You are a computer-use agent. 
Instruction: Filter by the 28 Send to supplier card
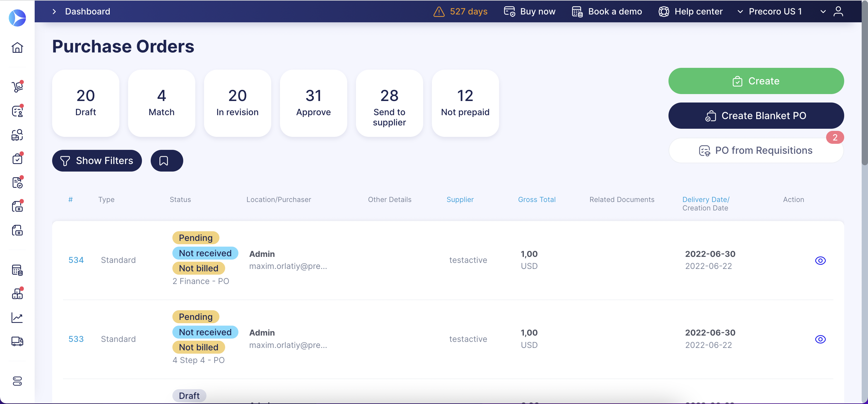(x=389, y=103)
